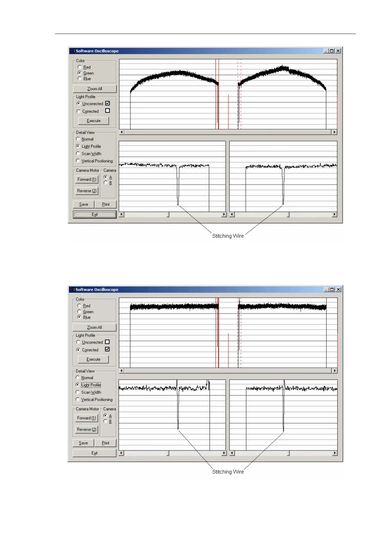The width and height of the screenshot is (392, 555).
Task: Click left arrow of upper window left detail scrollbar
Action: tap(122, 215)
